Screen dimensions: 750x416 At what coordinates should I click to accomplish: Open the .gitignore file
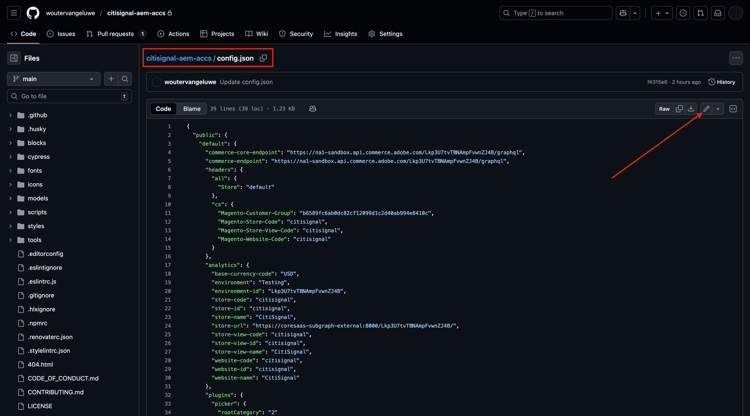click(41, 296)
